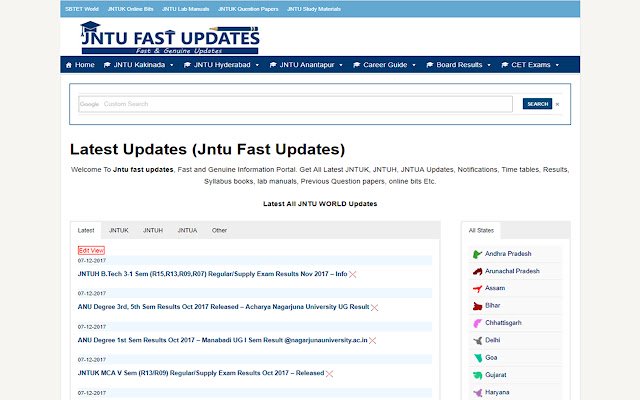Switch to the Latest tab
The image size is (640, 400).
(x=86, y=231)
